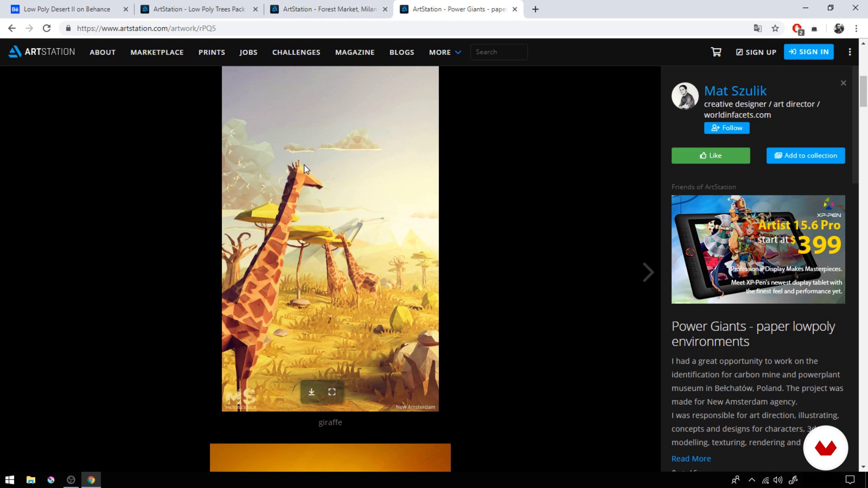
Task: Open the Chrome profile avatar
Action: coord(839,28)
